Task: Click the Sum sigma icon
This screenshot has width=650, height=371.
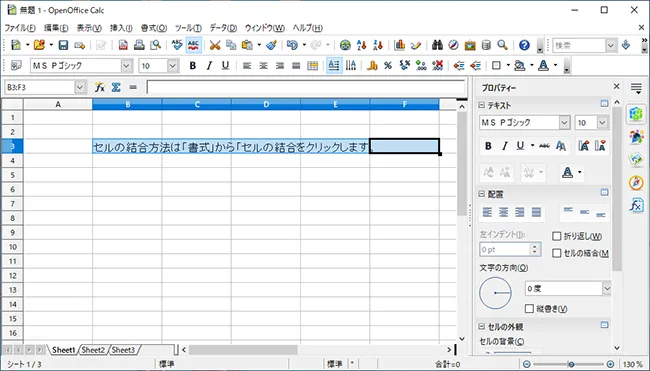Action: tap(116, 87)
